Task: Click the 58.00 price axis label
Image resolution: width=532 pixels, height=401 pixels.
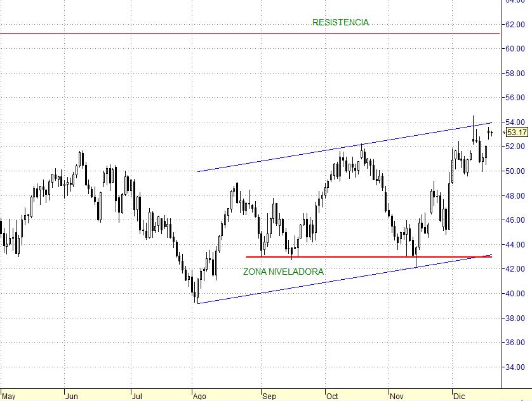Action: (x=515, y=74)
